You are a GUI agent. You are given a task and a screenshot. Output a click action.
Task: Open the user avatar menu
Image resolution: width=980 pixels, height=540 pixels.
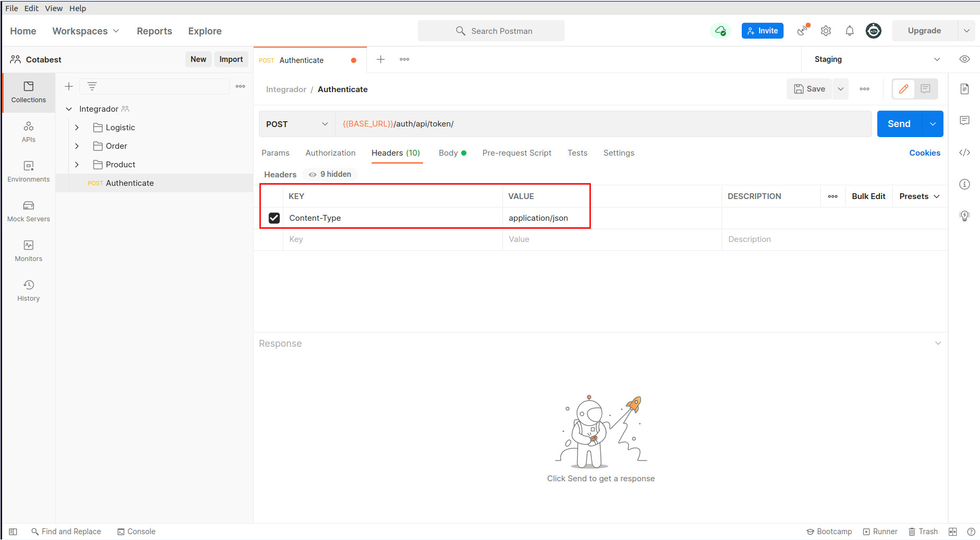874,31
